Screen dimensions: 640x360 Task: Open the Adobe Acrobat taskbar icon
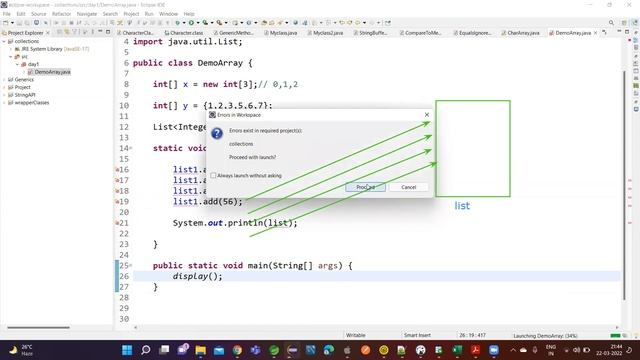[476, 350]
